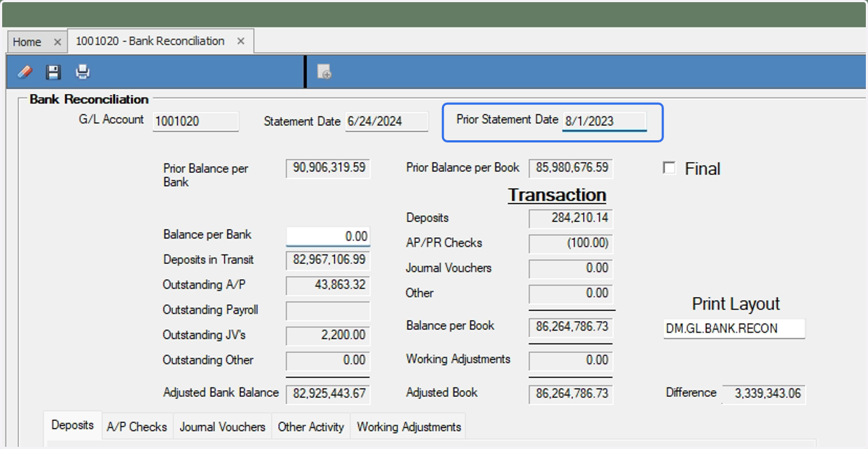Open the Deposits tab
This screenshot has height=449, width=868.
point(72,425)
